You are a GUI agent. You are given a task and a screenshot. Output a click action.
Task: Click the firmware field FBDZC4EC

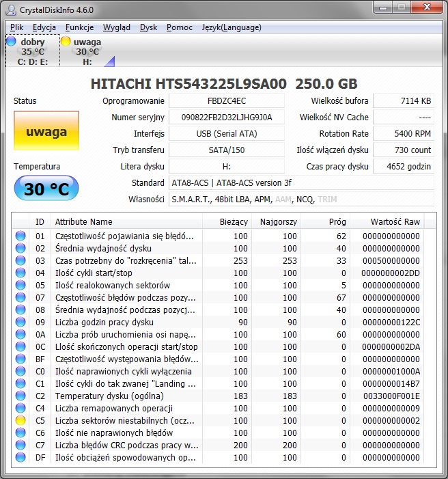click(x=227, y=101)
